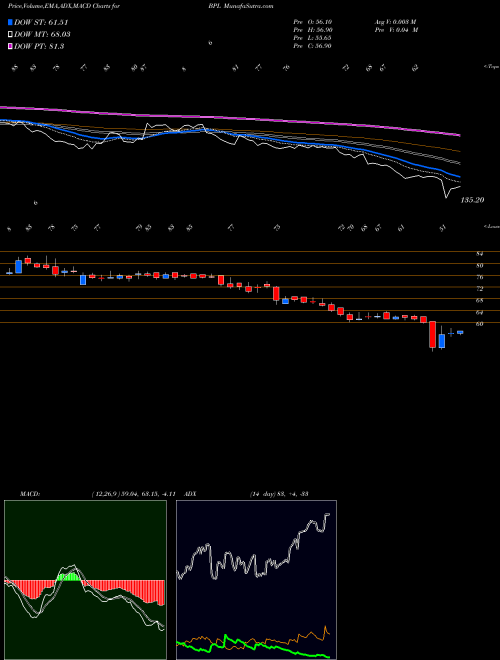The height and width of the screenshot is (660, 500).
Task: Click the '<Lows' label at right edge
Action: pyautogui.click(x=491, y=226)
